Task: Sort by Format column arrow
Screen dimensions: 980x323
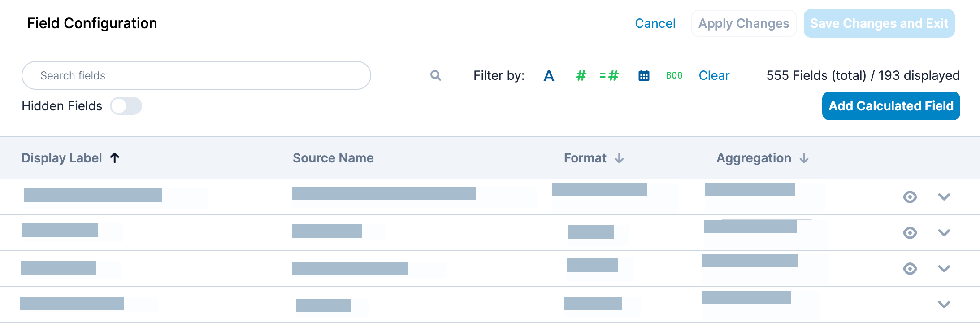Action: click(x=619, y=158)
